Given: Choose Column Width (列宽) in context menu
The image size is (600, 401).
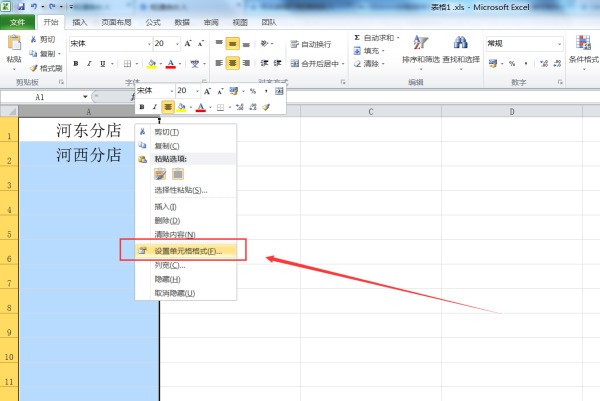Looking at the screenshot, I should (186, 265).
